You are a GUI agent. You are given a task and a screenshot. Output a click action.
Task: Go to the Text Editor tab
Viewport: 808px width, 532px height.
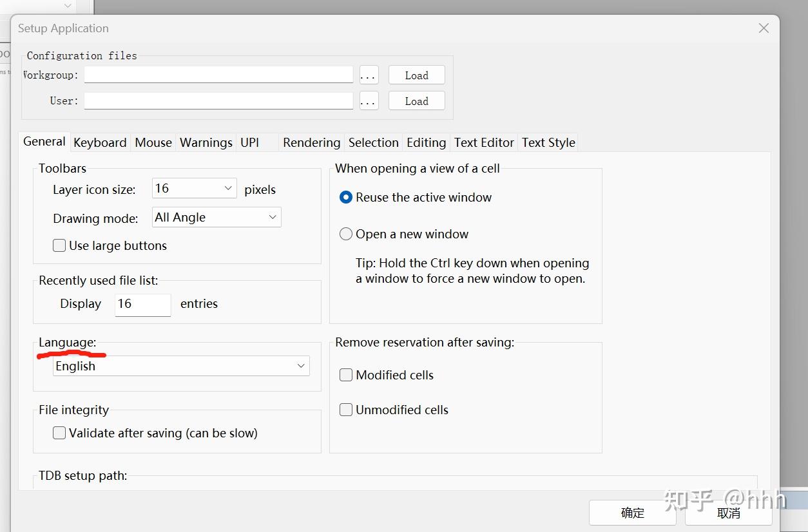coord(484,142)
